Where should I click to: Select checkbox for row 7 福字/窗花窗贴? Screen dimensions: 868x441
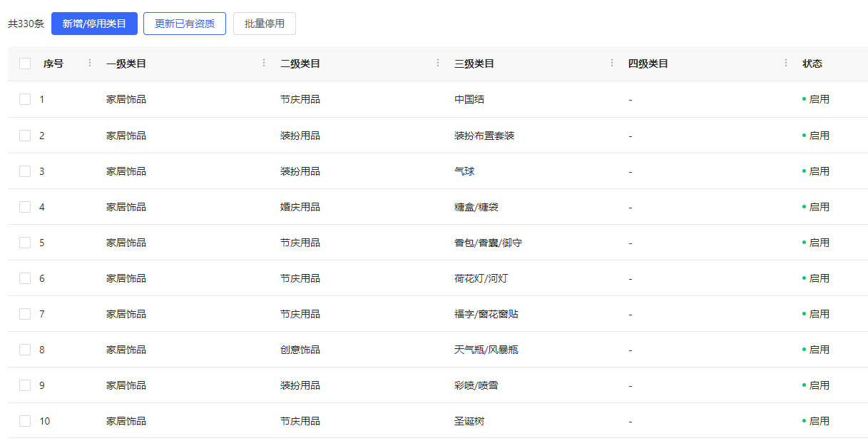pyautogui.click(x=25, y=314)
